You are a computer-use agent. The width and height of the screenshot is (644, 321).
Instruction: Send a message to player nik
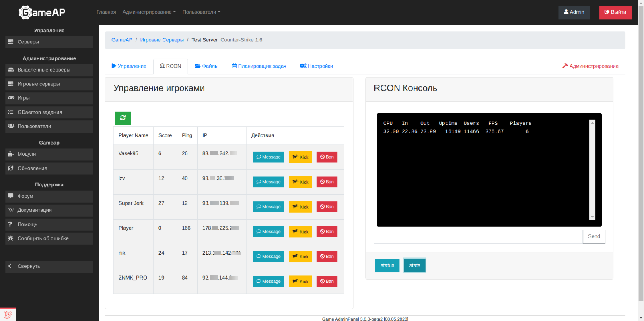[268, 257]
